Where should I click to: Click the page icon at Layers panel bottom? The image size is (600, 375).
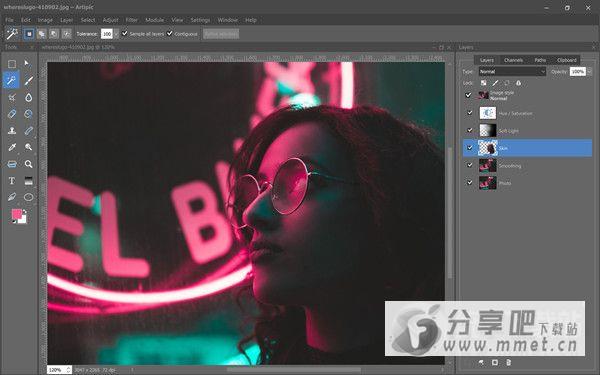click(509, 362)
